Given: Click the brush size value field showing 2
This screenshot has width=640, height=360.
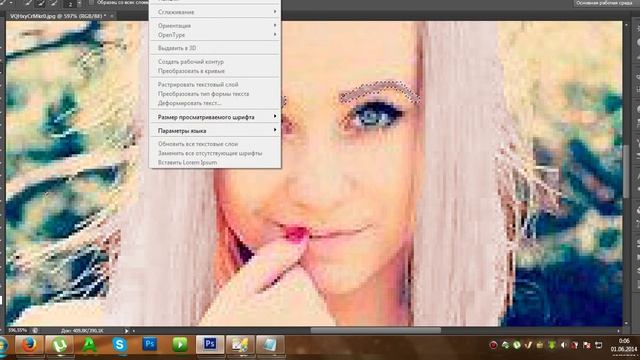Looking at the screenshot, I should pyautogui.click(x=70, y=4).
